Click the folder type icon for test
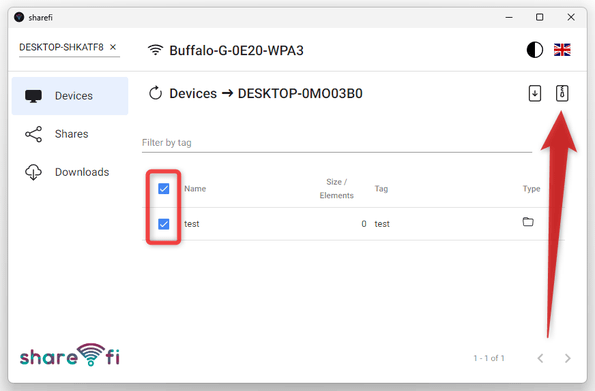 point(528,222)
